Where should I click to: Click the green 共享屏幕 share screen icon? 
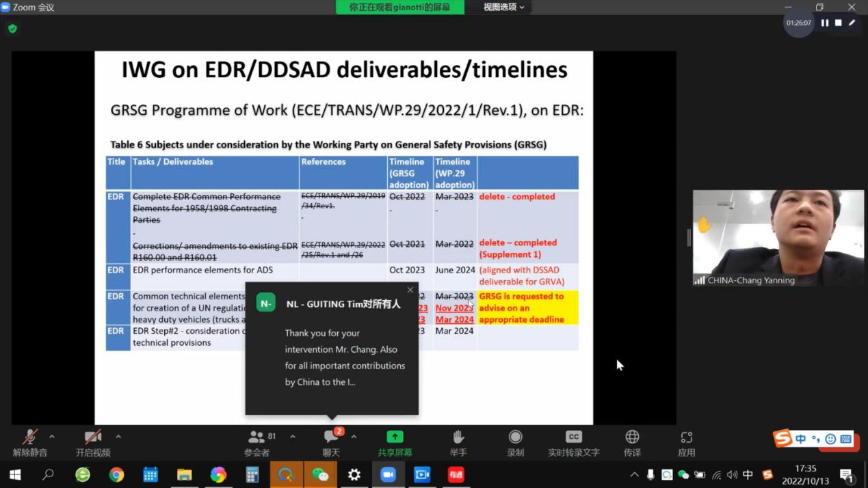(x=395, y=437)
